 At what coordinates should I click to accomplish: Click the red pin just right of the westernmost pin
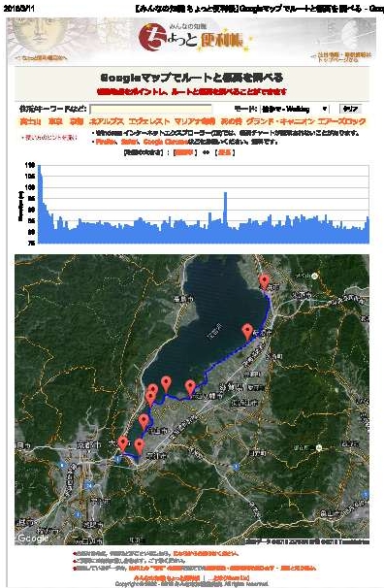pyautogui.click(x=140, y=446)
